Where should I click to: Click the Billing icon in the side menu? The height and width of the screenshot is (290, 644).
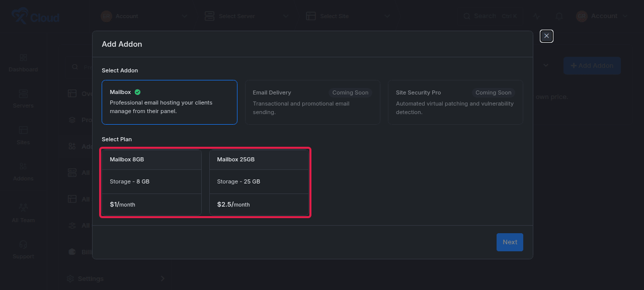click(x=72, y=252)
